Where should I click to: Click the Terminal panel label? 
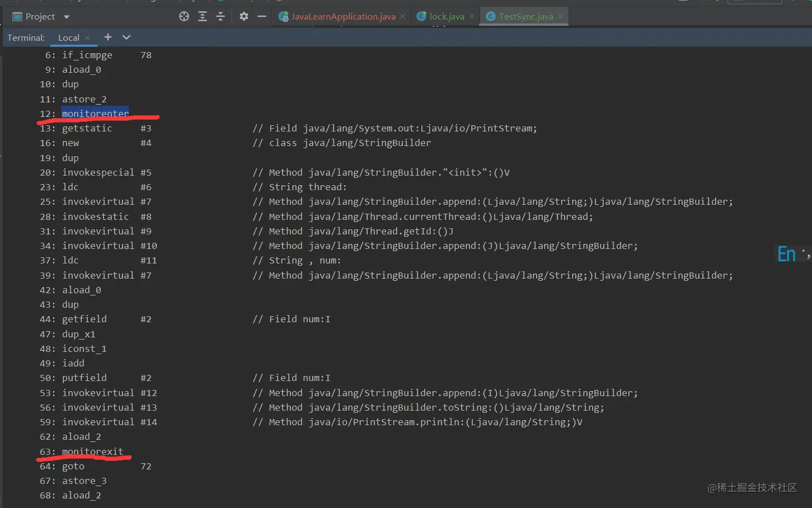click(26, 37)
